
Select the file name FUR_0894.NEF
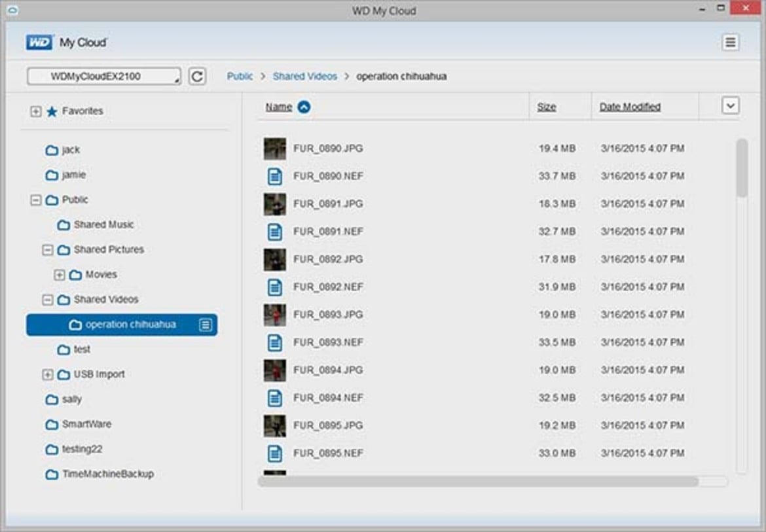pyautogui.click(x=328, y=398)
